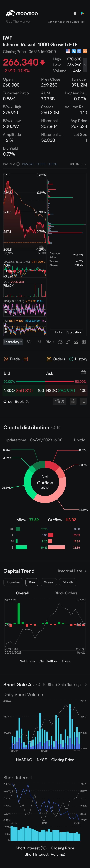Viewport: 90px width, 868px height.
Task: Share the Capital distribution panel
Action: click(59, 428)
